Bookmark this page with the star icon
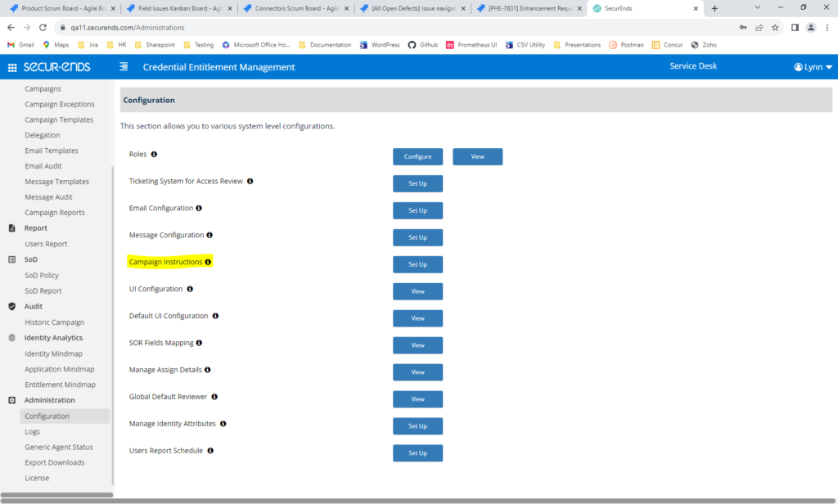 (775, 27)
